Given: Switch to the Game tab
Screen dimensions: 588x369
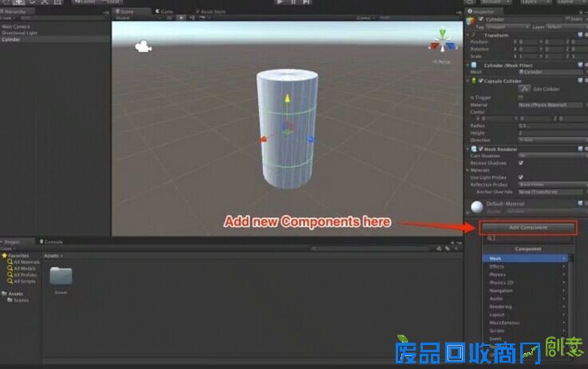Looking at the screenshot, I should point(164,12).
